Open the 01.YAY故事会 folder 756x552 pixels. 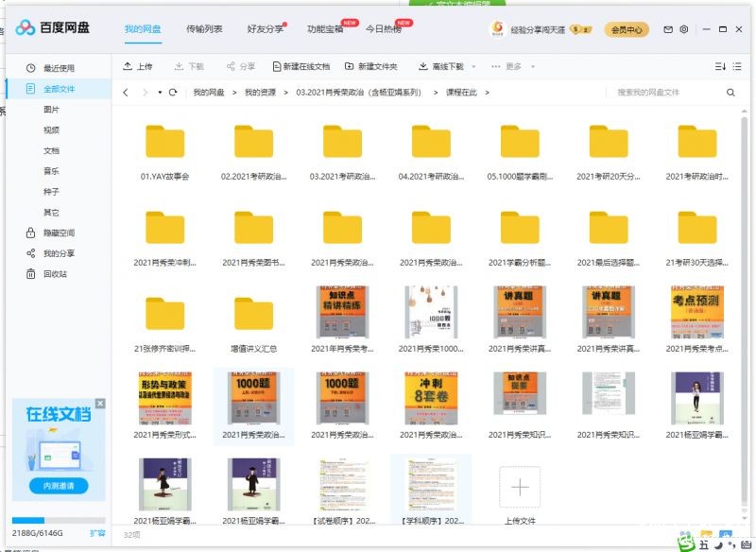[164, 142]
